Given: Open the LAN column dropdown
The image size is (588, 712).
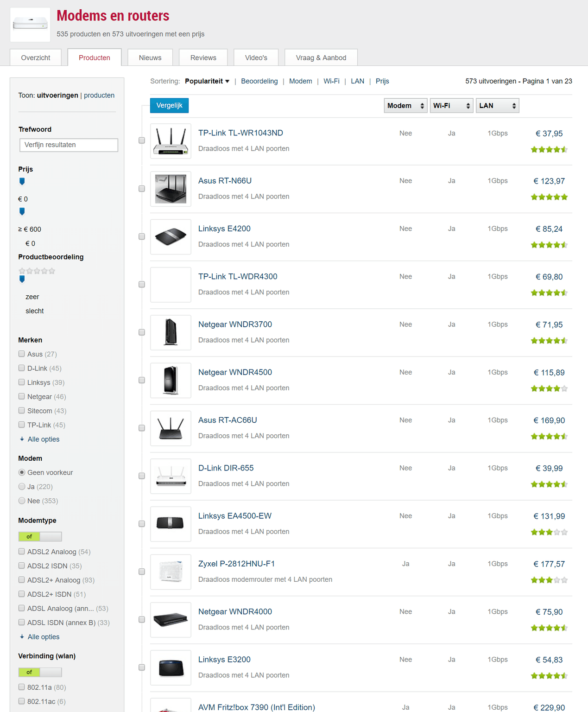Looking at the screenshot, I should 497,106.
